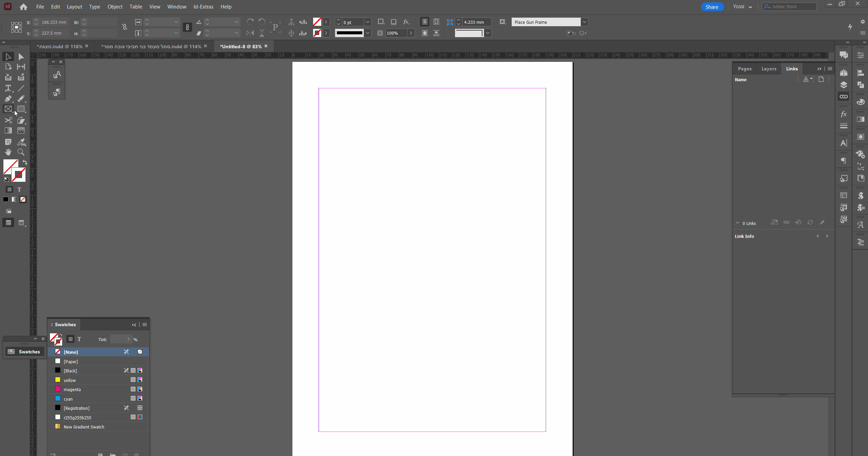Switch to the Layers tab
The height and width of the screenshot is (456, 868).
coord(768,69)
